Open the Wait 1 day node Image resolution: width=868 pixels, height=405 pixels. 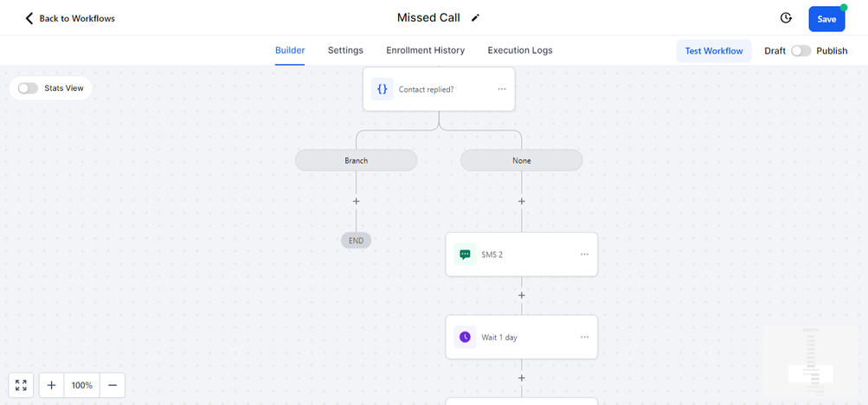(522, 337)
